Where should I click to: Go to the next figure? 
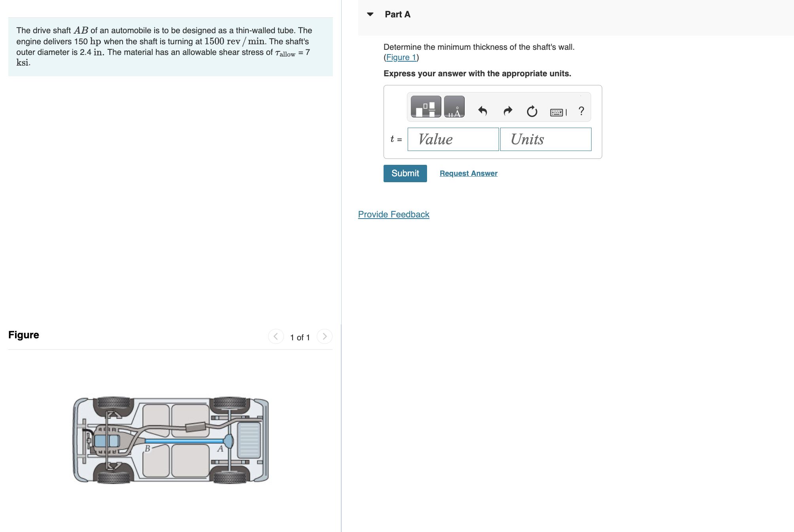(325, 337)
